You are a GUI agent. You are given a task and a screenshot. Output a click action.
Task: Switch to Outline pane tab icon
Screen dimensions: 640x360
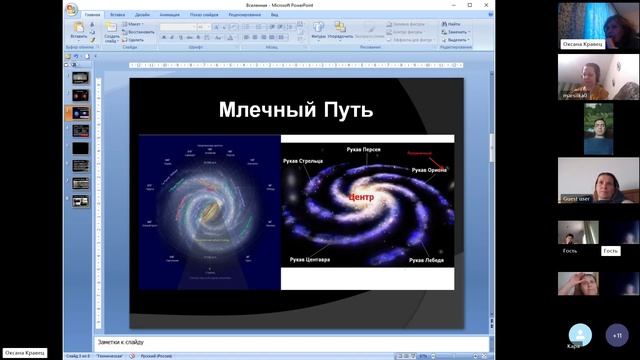[74, 64]
